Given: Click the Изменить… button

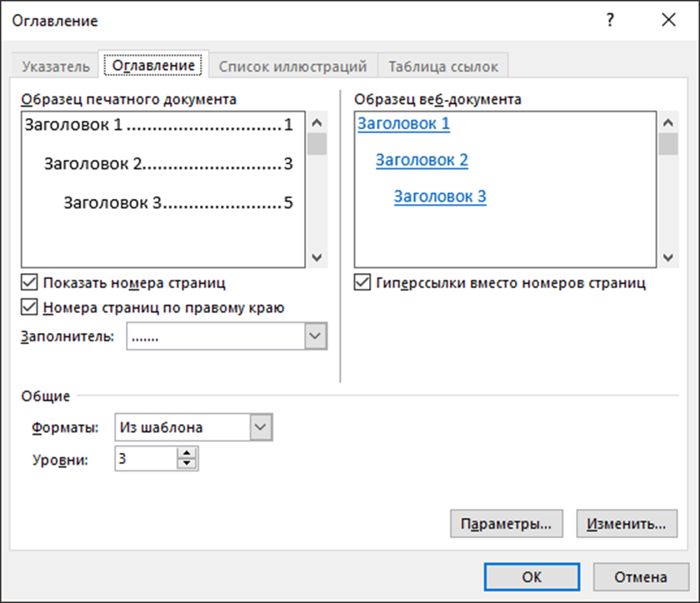Looking at the screenshot, I should [627, 524].
